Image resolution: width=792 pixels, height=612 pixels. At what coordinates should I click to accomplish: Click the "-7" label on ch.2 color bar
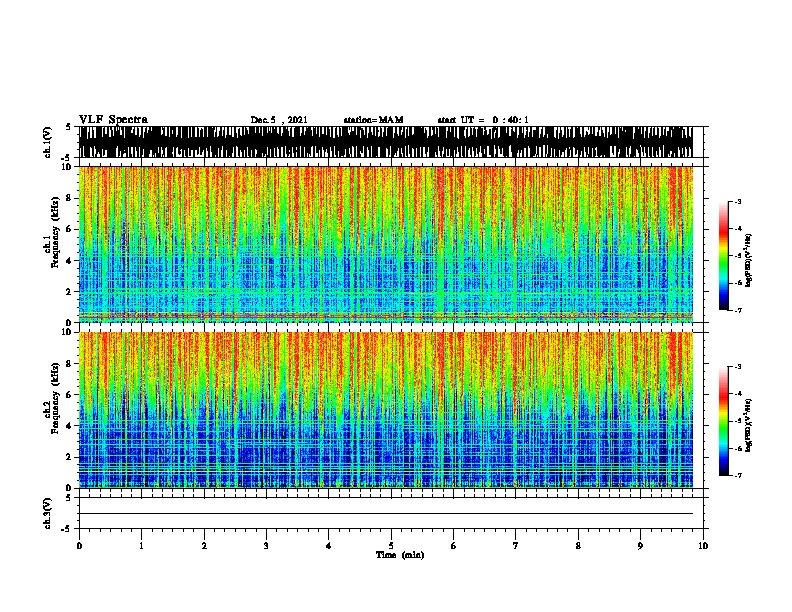click(737, 475)
